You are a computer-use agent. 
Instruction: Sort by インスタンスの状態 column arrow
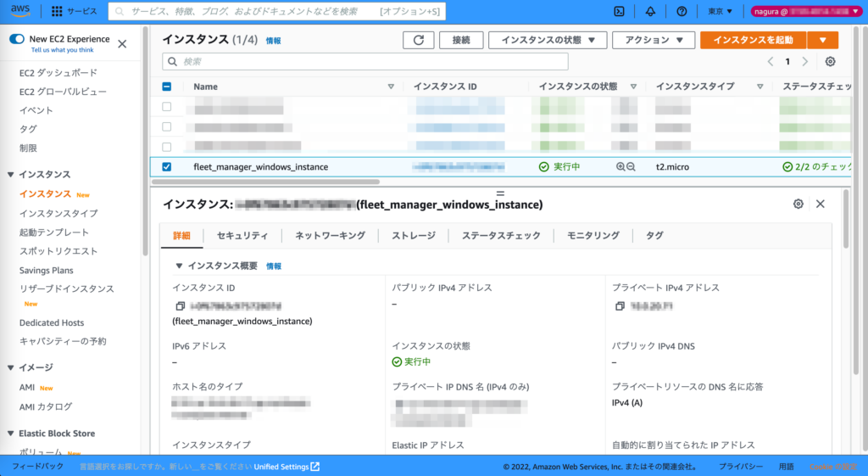(x=633, y=87)
